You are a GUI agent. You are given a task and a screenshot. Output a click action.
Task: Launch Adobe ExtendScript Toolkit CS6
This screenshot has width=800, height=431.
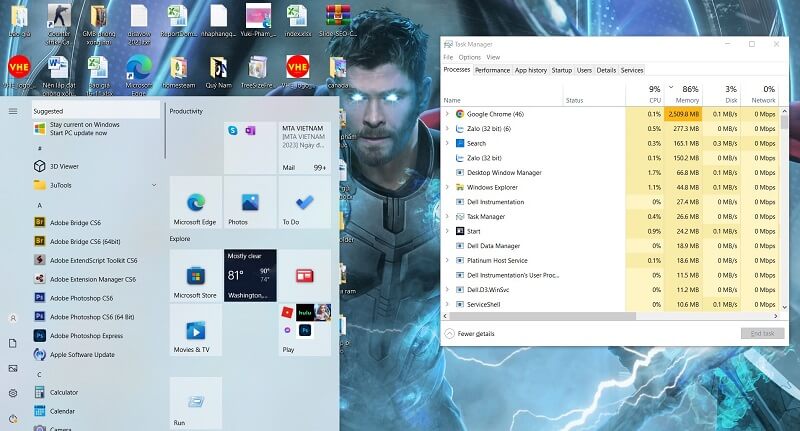pyautogui.click(x=95, y=260)
